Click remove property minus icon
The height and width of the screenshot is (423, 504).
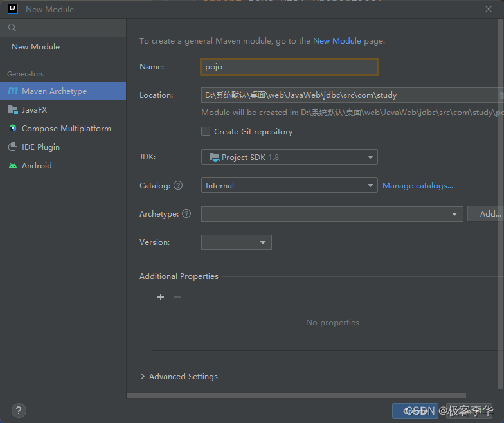[177, 297]
